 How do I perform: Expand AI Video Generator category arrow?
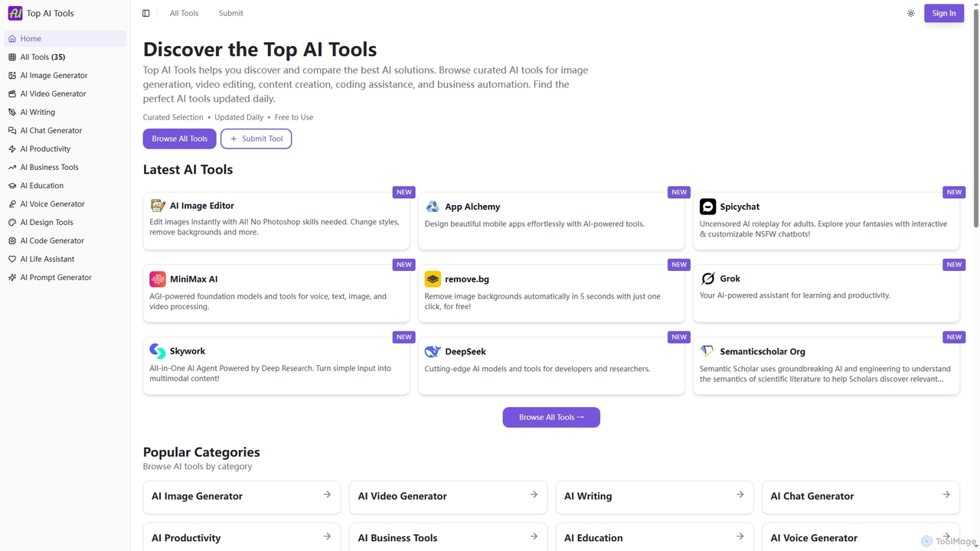(x=534, y=494)
